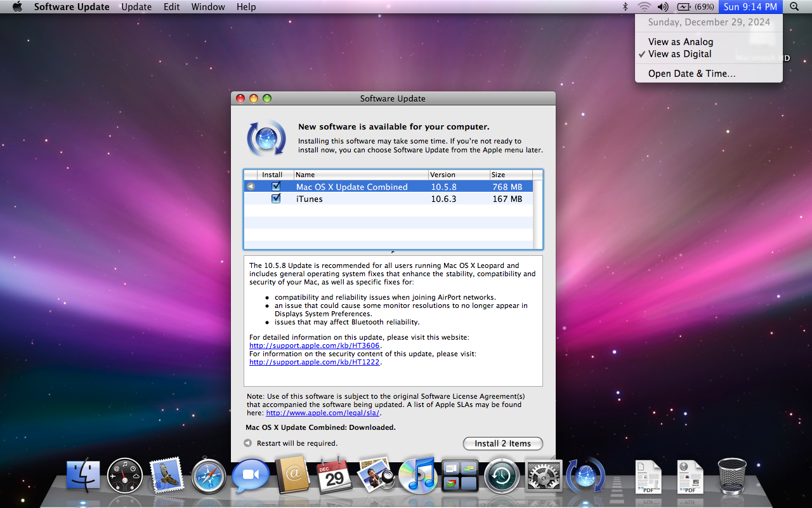
Task: Choose View as Digital
Action: (709, 54)
